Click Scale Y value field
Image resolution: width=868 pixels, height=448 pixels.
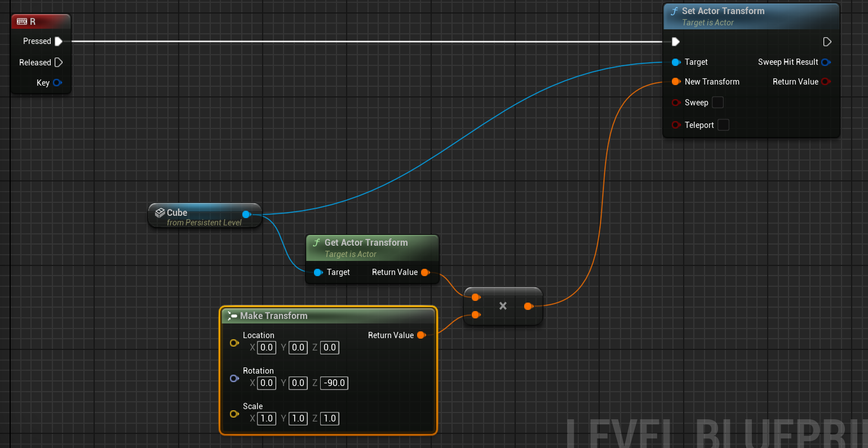point(298,419)
